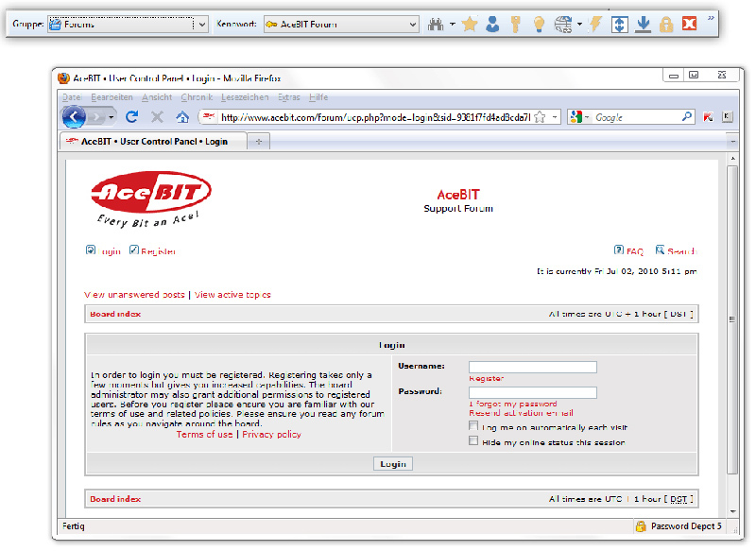Click the padlock lock icon in the toolbar
Viewport: 756px width, 551px height.
click(666, 25)
